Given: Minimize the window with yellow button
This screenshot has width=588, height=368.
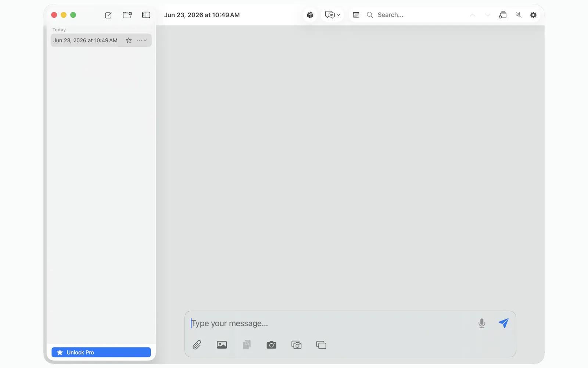Looking at the screenshot, I should point(64,15).
